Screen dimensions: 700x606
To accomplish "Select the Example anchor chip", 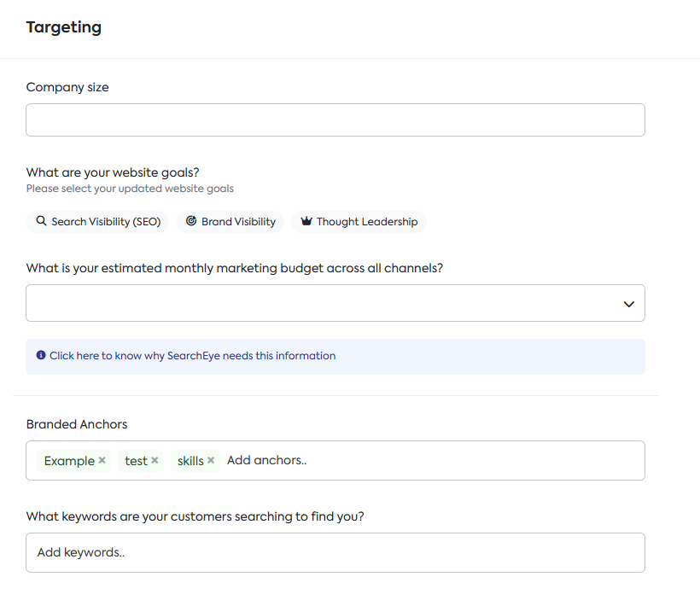I will click(x=69, y=461).
